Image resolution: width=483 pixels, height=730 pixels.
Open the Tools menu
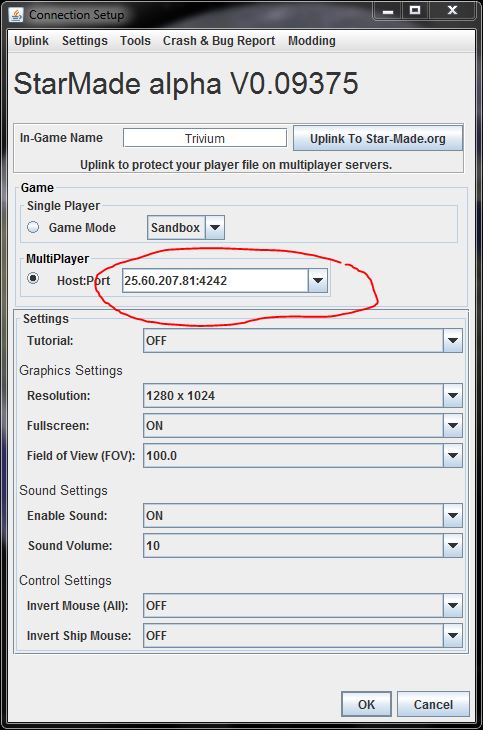pyautogui.click(x=135, y=41)
